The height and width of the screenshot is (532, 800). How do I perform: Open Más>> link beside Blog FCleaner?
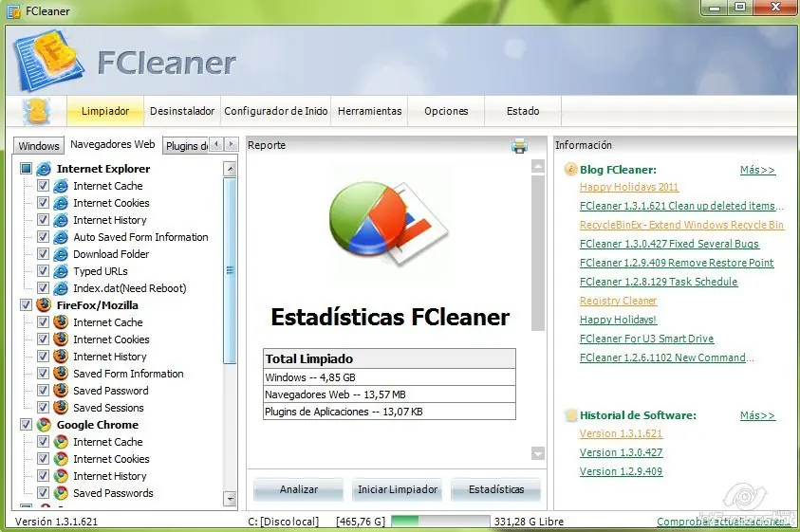coord(757,170)
